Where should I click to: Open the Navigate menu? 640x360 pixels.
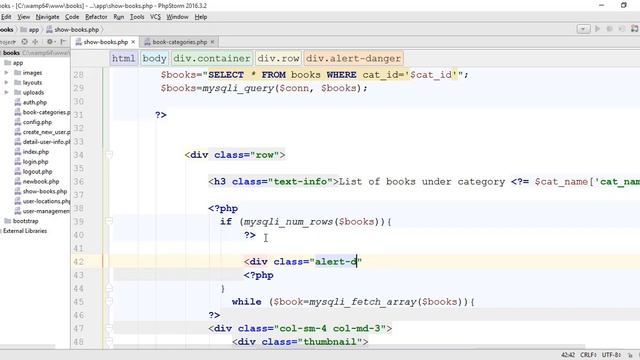pyautogui.click(x=47, y=17)
